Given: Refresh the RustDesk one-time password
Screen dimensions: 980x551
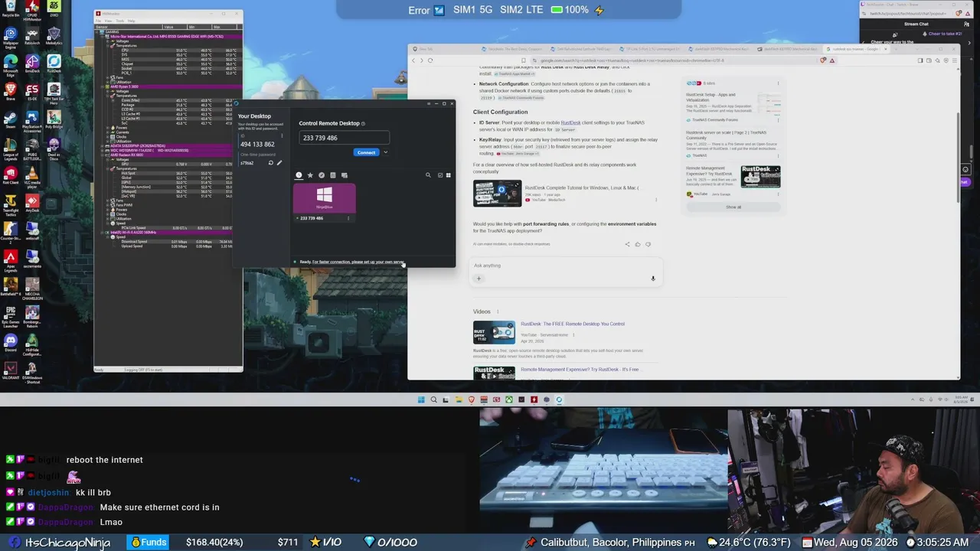Looking at the screenshot, I should coord(270,163).
